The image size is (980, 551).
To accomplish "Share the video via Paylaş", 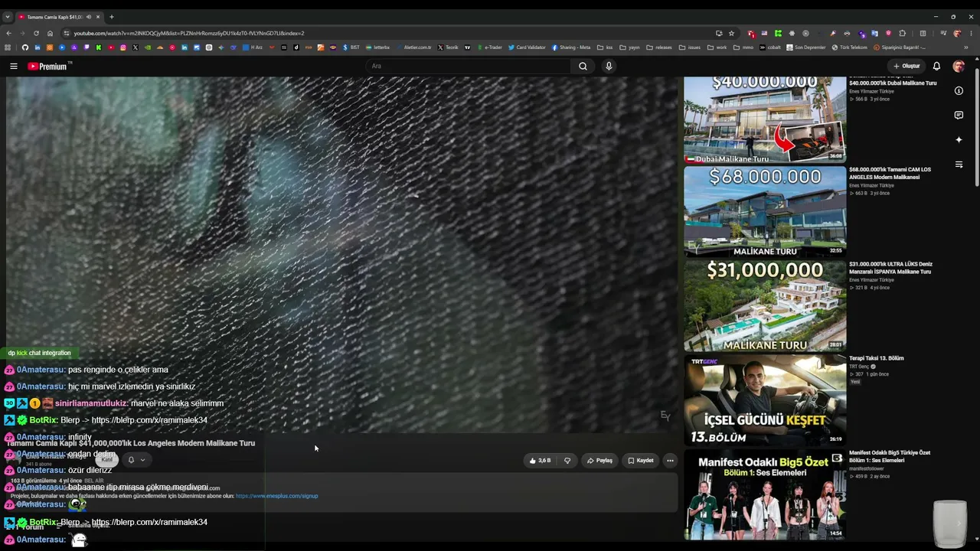I will [599, 461].
